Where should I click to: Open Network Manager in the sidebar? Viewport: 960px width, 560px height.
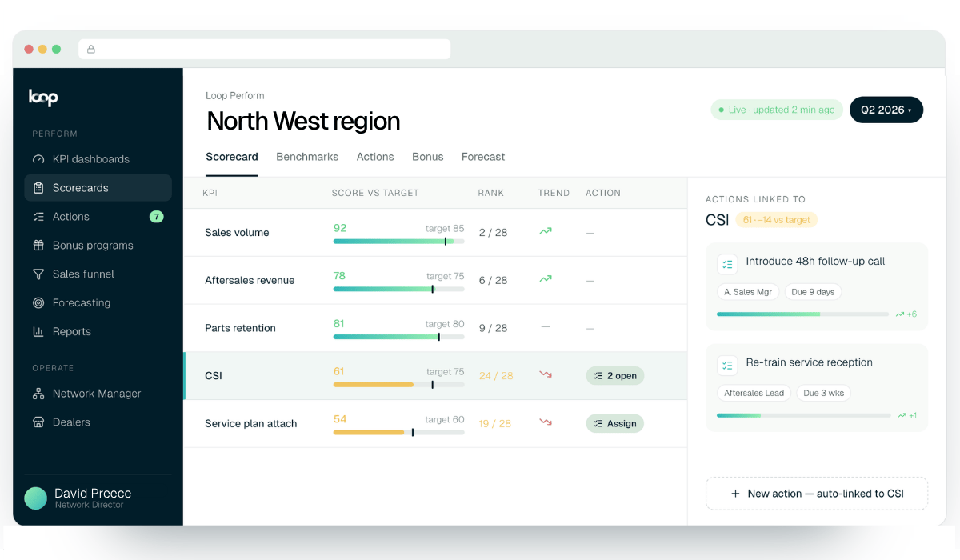98,394
